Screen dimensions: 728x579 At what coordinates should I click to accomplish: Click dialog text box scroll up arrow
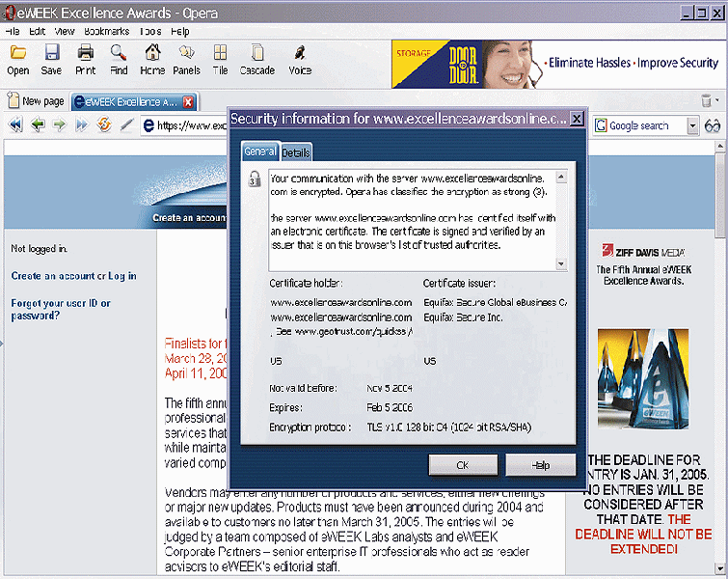coord(561,177)
